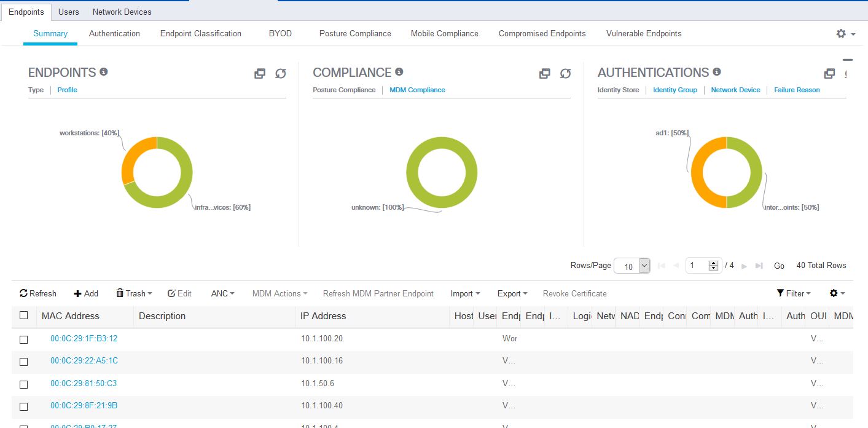Sort by Description column header
The height and width of the screenshot is (428, 868).
point(162,315)
